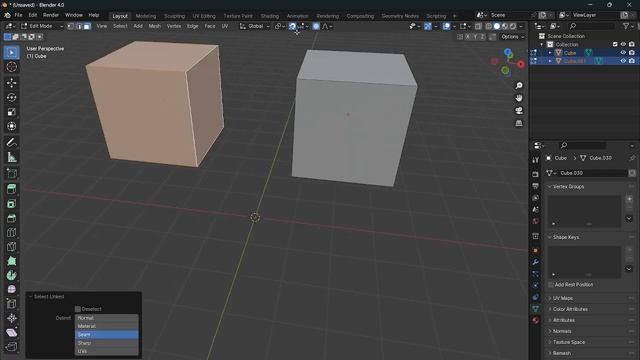This screenshot has width=640, height=360.
Task: Select the Annotate tool
Action: click(11, 142)
